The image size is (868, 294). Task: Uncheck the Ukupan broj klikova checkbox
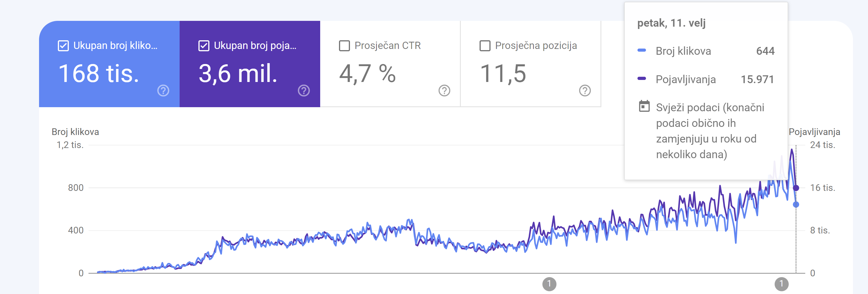click(63, 45)
